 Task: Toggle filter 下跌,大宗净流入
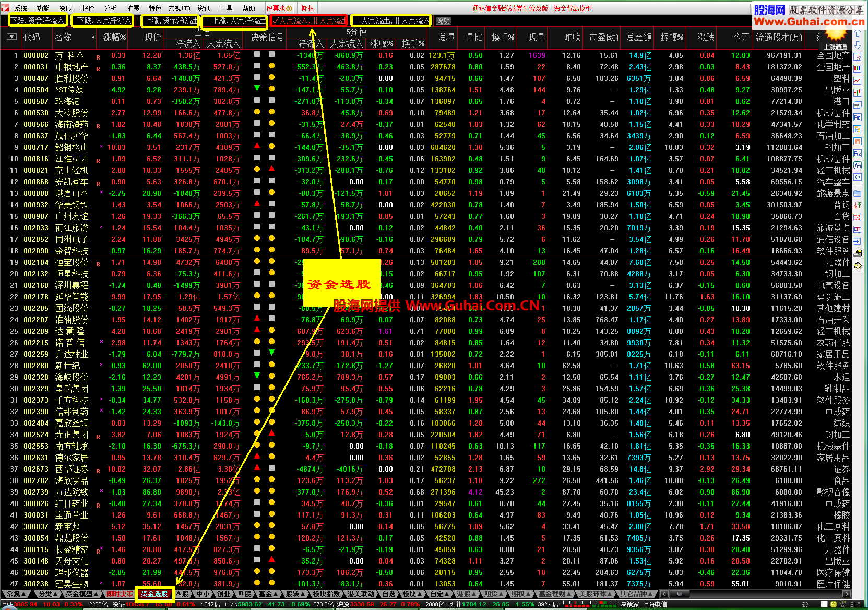pyautogui.click(x=103, y=21)
